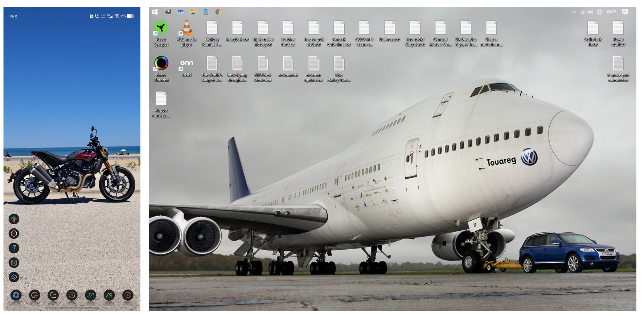Click the speaker volume tray icon

(590, 12)
